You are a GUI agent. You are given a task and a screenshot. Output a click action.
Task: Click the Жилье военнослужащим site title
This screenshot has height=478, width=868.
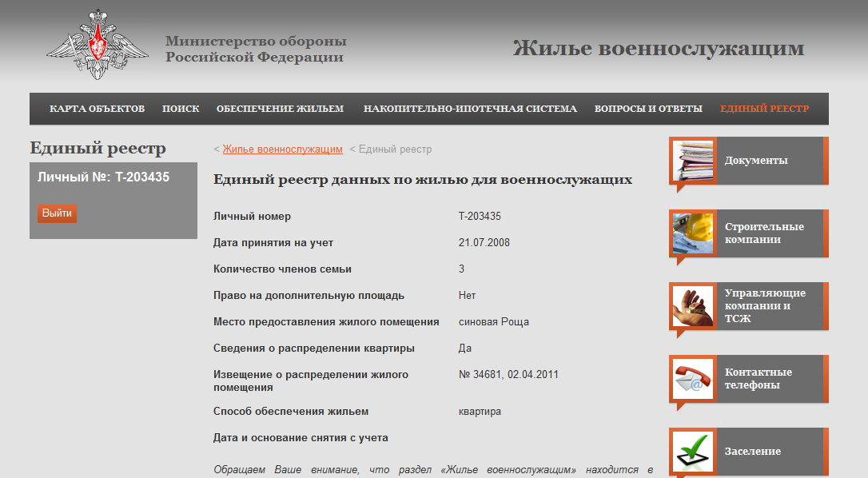658,49
